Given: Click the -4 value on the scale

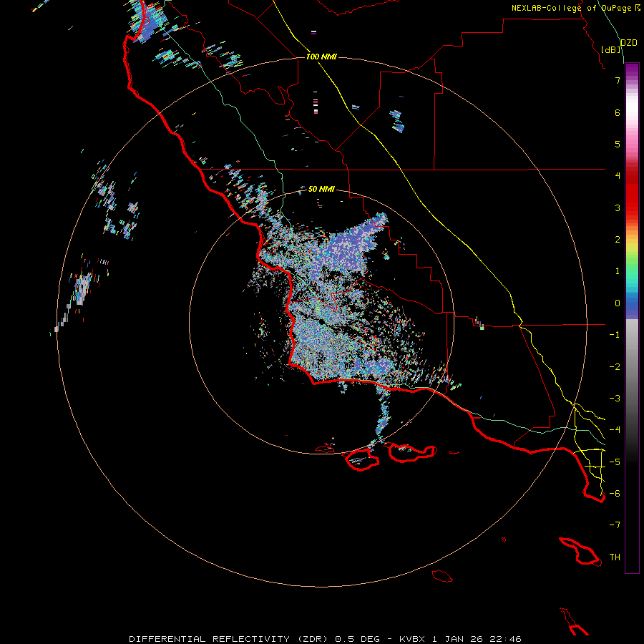Looking at the screenshot, I should click(x=615, y=430).
